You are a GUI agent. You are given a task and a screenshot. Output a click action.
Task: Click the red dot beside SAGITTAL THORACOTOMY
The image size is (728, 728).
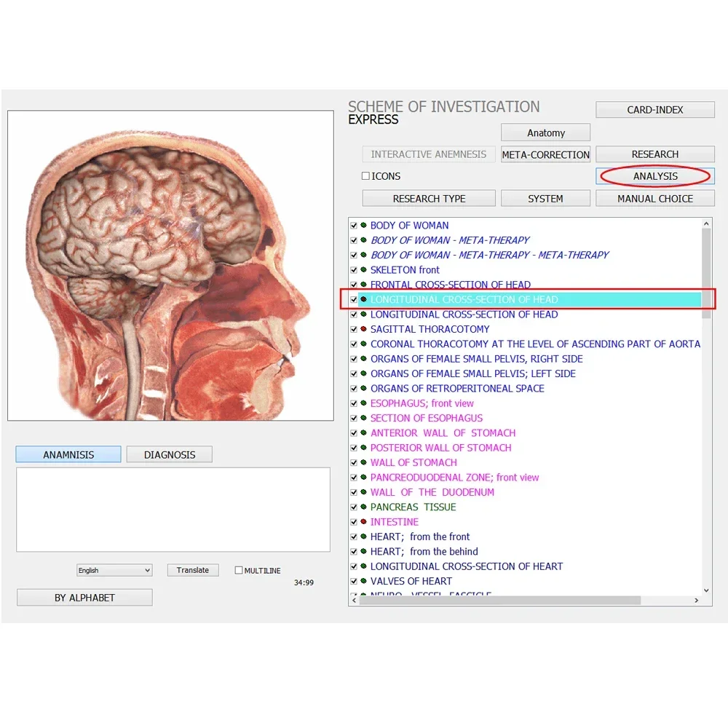click(x=363, y=329)
